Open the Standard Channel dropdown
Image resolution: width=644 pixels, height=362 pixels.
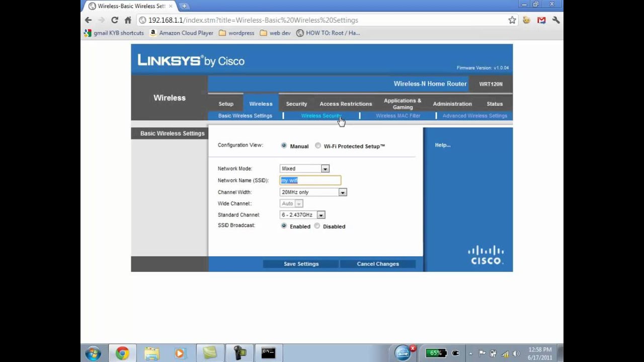coord(302,215)
